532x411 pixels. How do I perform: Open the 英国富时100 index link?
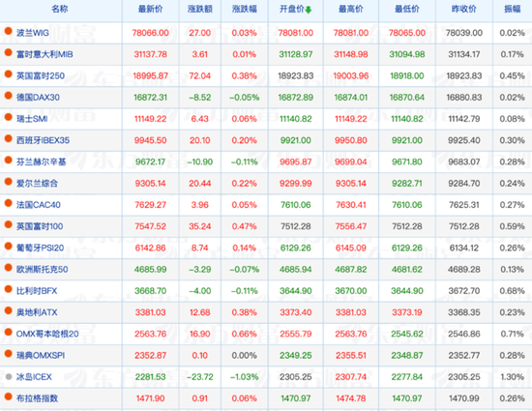pos(40,226)
